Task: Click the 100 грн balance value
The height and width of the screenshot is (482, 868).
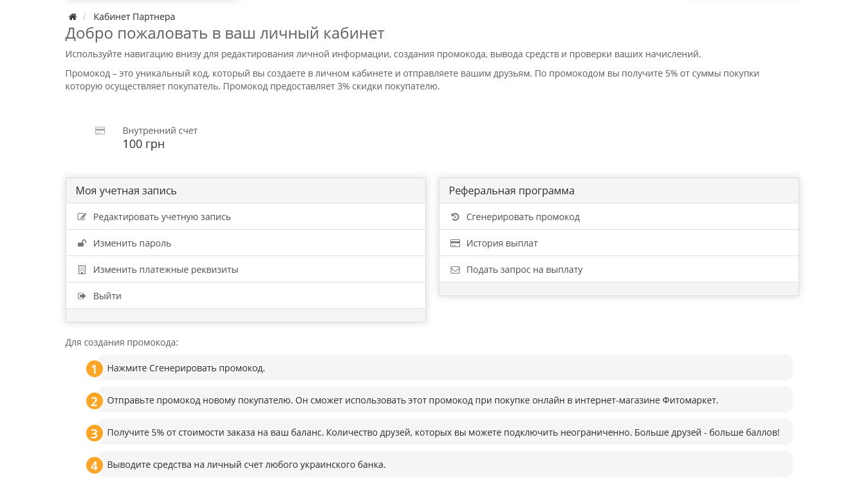Action: (143, 144)
